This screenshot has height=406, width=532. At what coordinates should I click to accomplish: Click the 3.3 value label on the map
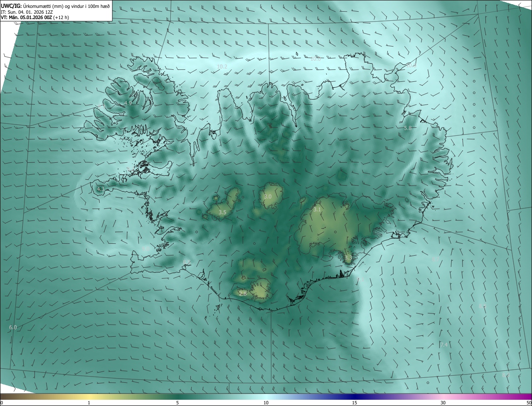click(x=348, y=257)
